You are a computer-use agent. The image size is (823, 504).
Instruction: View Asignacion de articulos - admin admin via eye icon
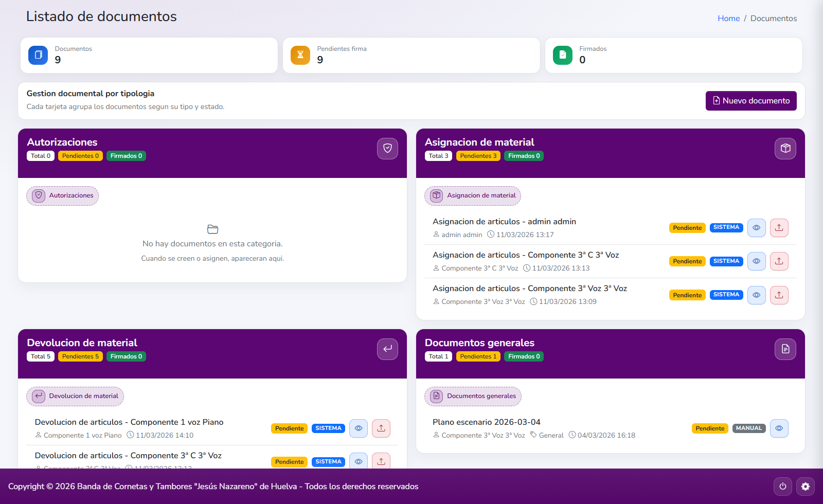(756, 228)
